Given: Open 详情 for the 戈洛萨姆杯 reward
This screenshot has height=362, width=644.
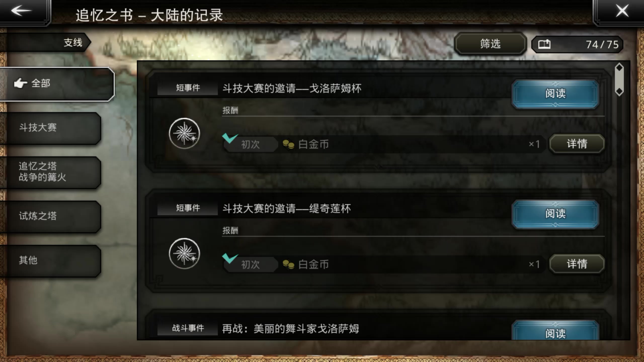Looking at the screenshot, I should (577, 144).
